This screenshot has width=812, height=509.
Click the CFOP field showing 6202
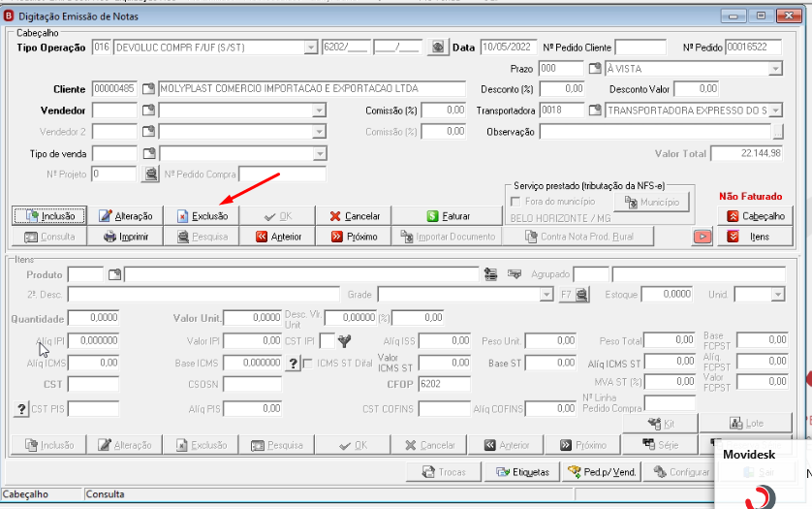[444, 384]
